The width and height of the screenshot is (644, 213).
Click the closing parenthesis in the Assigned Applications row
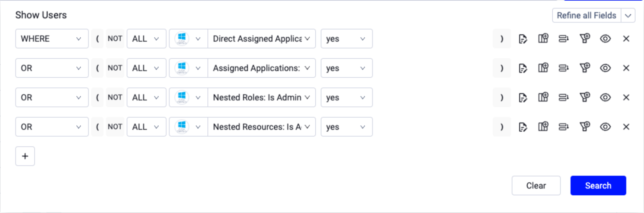502,68
